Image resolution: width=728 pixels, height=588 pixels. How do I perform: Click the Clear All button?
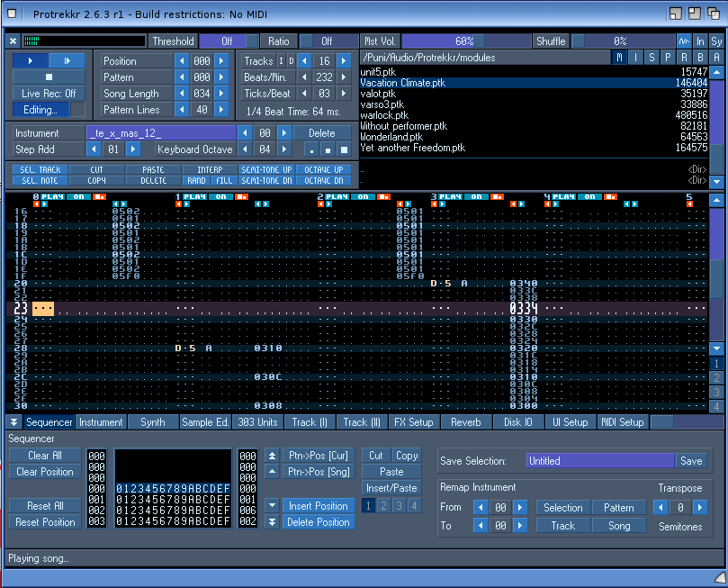[x=44, y=456]
